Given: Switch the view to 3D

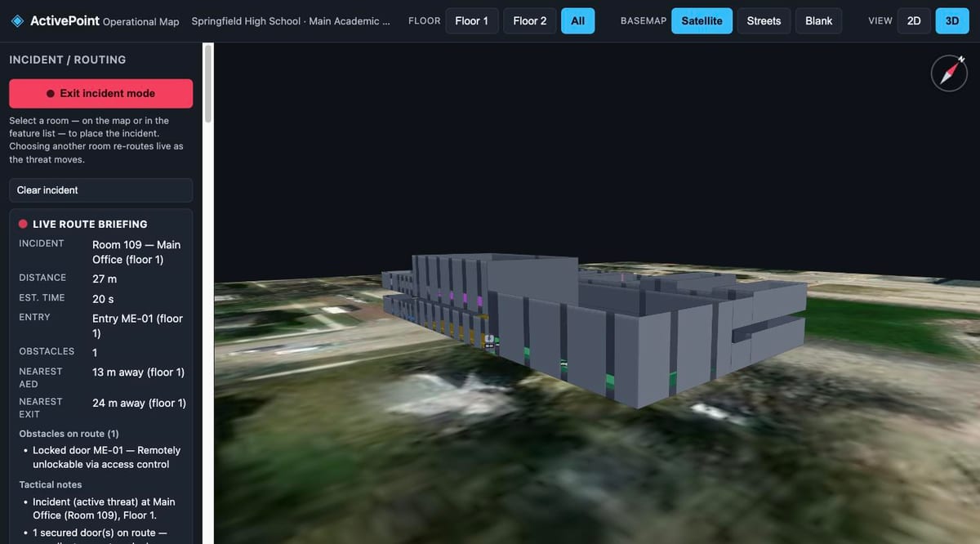Looking at the screenshot, I should click(x=952, y=21).
